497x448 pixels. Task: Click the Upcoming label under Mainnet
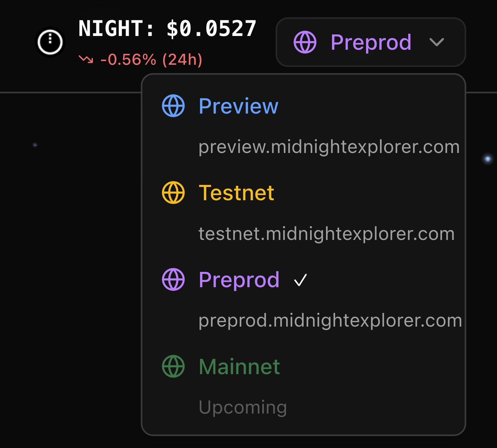[243, 407]
